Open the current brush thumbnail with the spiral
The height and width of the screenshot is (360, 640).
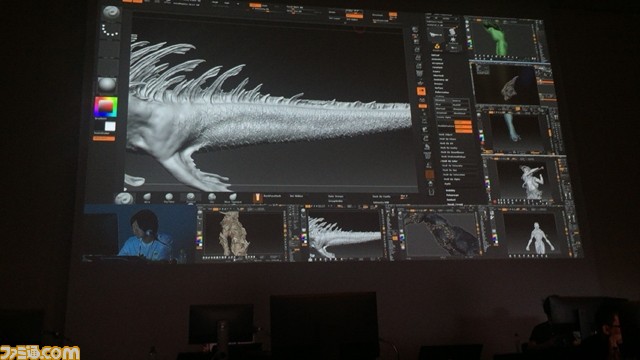pyautogui.click(x=111, y=13)
